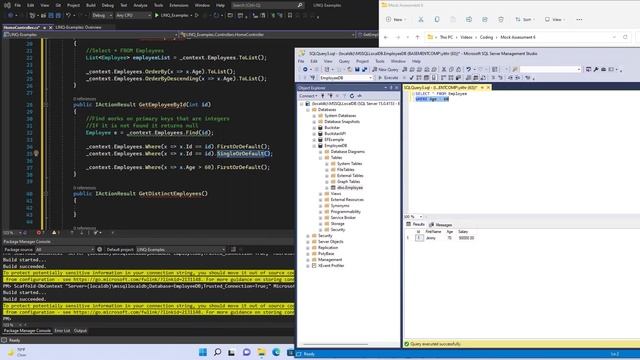Expand the Management folder in Object Explorer
The image size is (640, 360).
point(308,260)
